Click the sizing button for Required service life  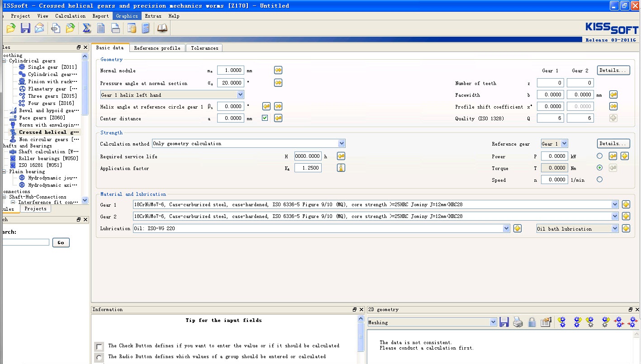[341, 156]
